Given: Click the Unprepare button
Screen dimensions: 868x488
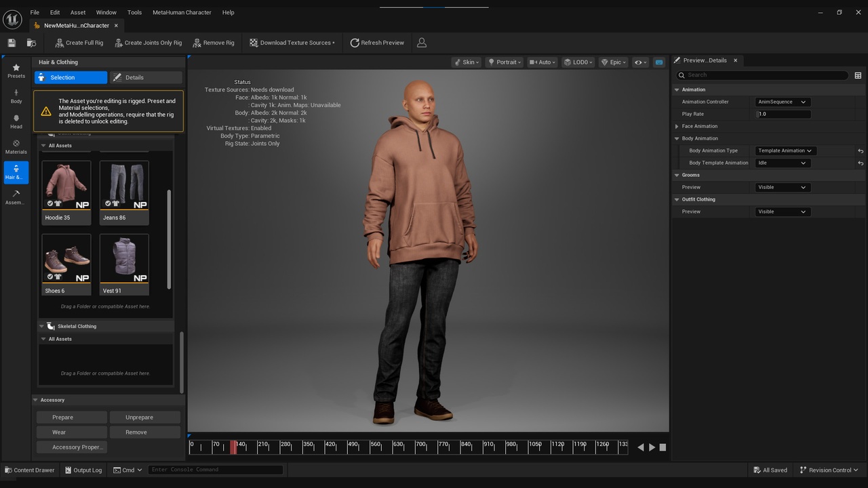Looking at the screenshot, I should [144, 418].
